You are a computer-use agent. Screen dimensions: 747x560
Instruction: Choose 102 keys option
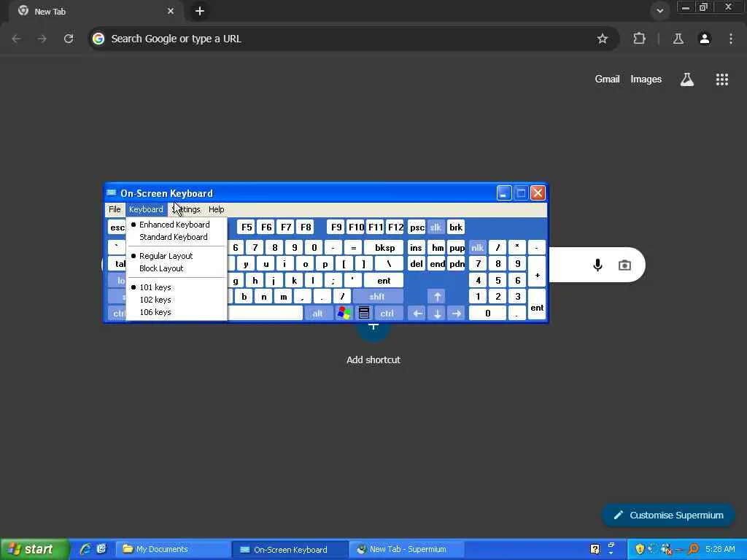[x=155, y=300]
